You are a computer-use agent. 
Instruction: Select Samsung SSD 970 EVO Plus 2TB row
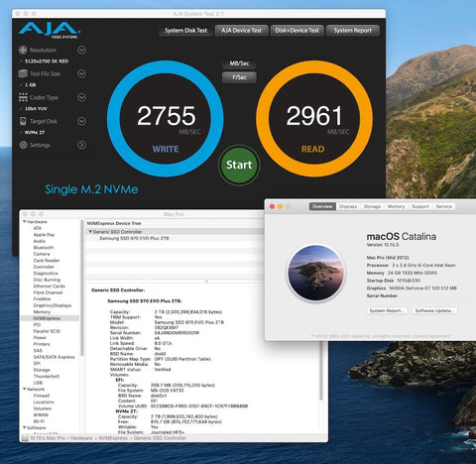point(134,238)
